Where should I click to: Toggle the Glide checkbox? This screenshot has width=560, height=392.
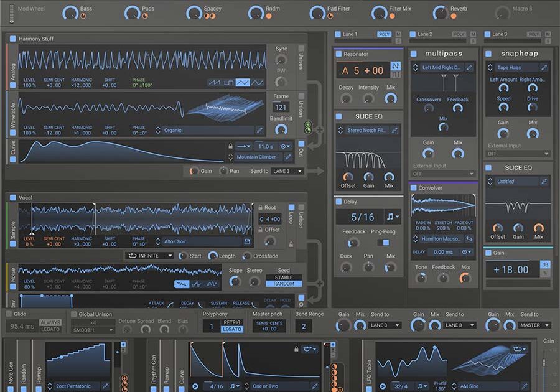9,314
